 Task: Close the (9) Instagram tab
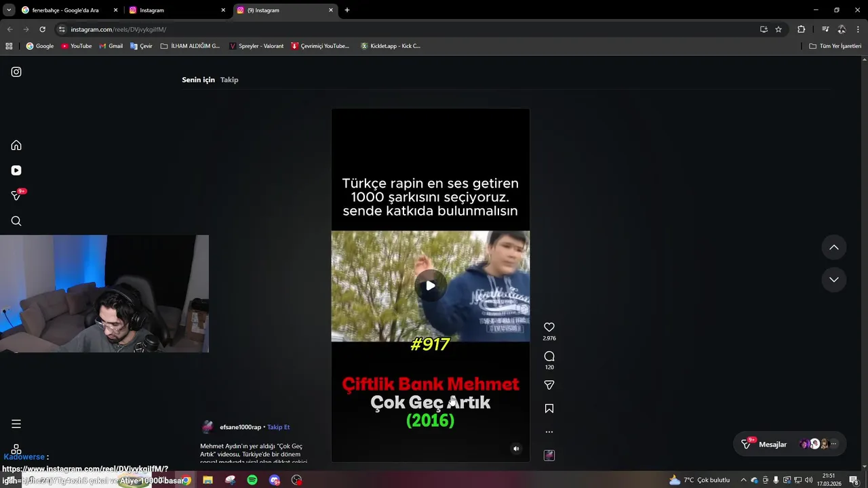tap(331, 10)
